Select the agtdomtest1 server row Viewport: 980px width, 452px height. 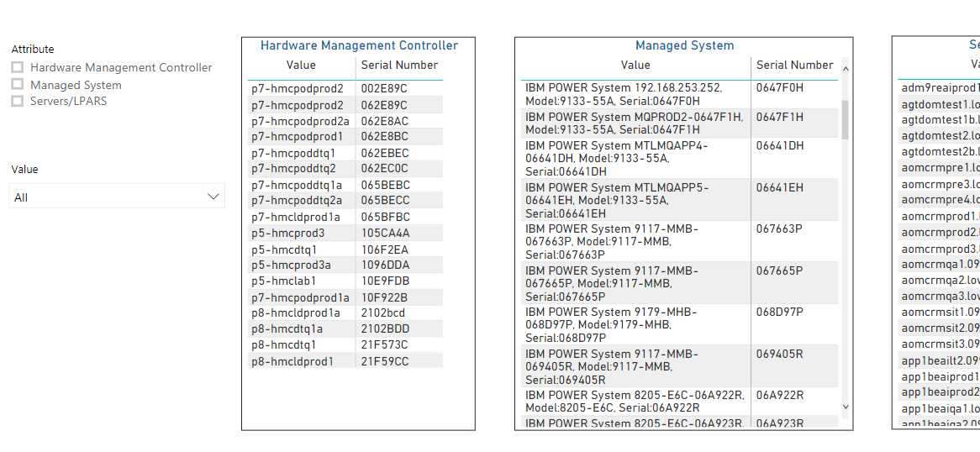[939, 104]
